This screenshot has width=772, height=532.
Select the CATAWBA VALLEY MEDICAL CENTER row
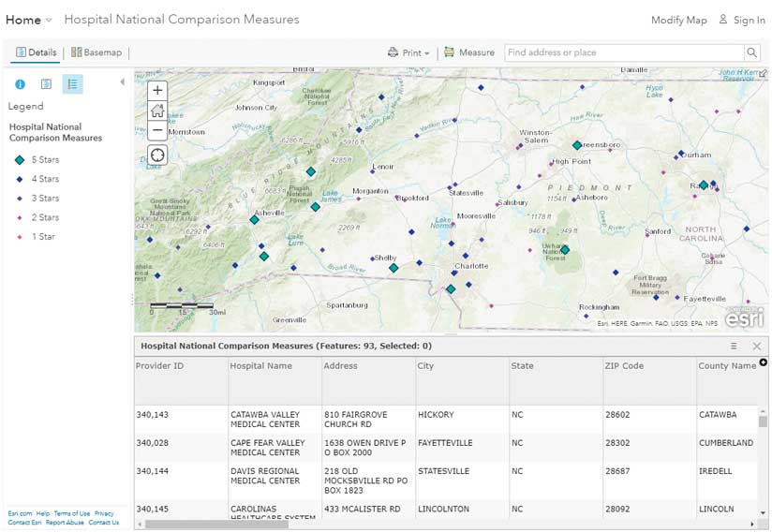pos(446,420)
